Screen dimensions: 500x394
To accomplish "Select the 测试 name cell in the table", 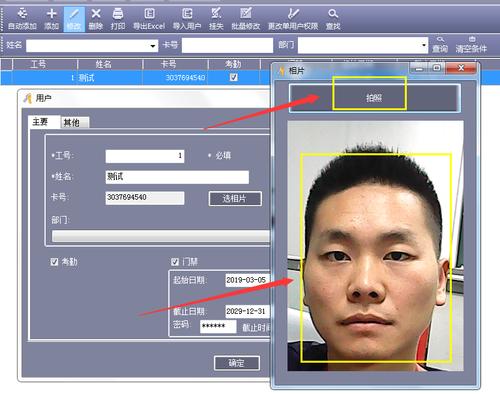I will (110, 78).
